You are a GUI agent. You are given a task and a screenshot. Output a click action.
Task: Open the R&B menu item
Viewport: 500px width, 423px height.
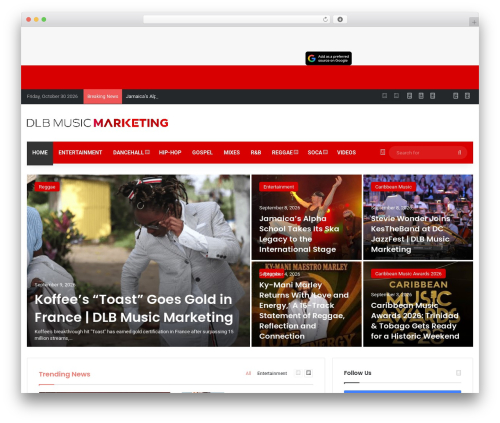256,153
